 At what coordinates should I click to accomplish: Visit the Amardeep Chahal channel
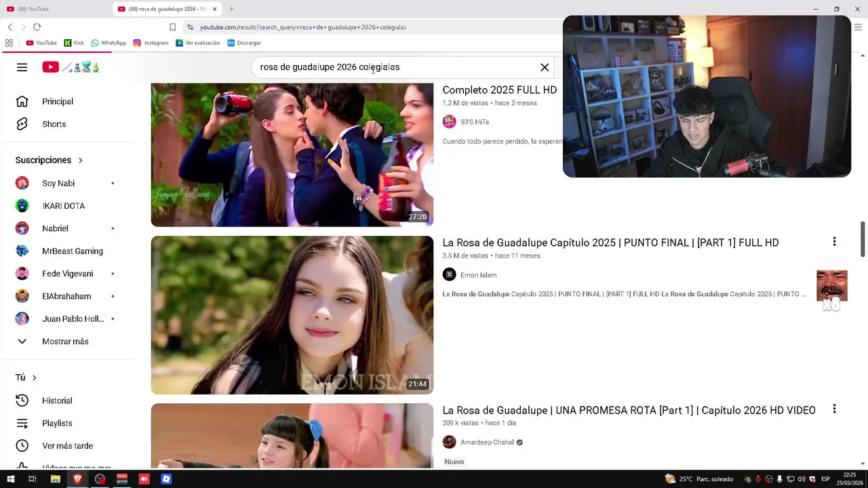(x=487, y=443)
